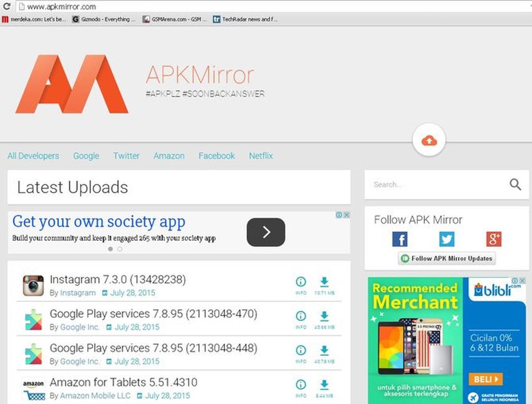The height and width of the screenshot is (404, 532).
Task: Select the second ad carousel dot
Action: pos(120,249)
